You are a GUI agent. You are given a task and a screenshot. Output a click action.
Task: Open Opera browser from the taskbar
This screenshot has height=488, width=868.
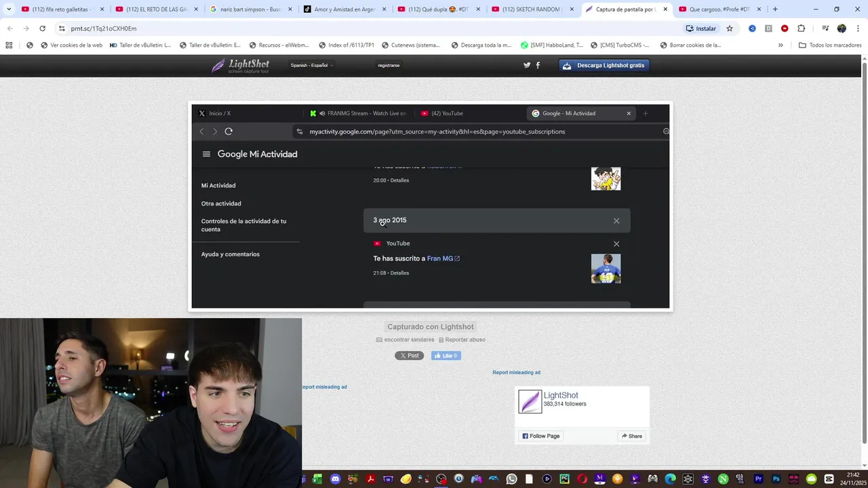pos(582,479)
